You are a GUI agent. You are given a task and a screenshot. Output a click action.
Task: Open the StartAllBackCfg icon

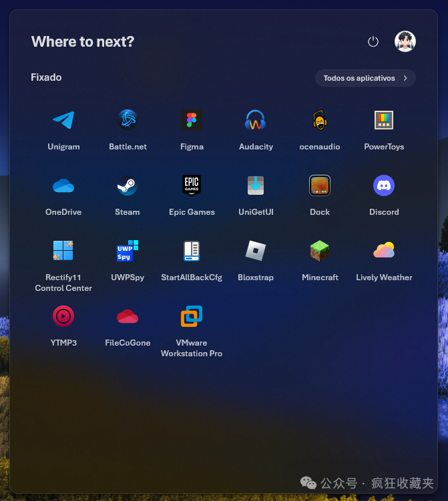[x=192, y=251]
